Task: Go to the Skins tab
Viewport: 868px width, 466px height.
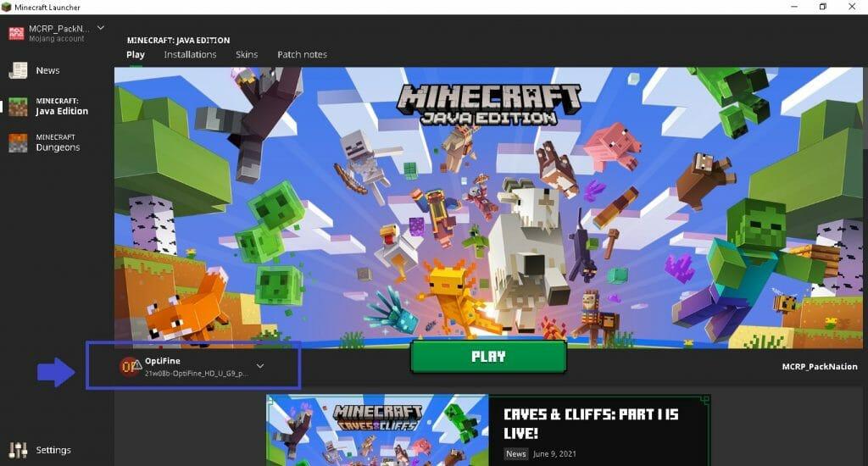Action: pyautogui.click(x=247, y=54)
